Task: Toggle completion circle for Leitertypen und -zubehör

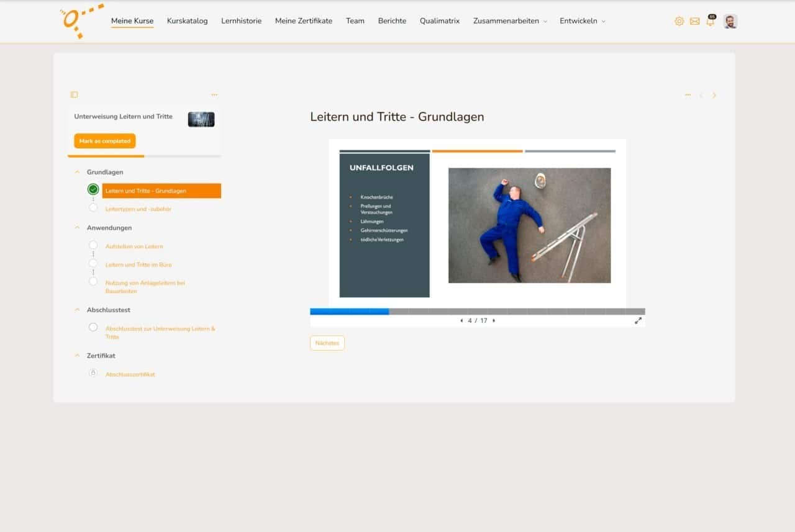Action: 93,208
